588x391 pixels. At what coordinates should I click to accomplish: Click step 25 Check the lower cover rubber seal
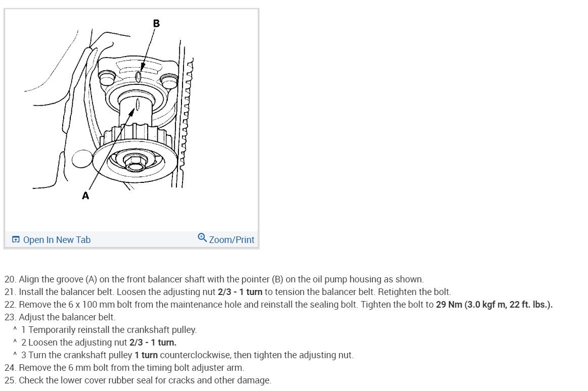[x=138, y=380]
